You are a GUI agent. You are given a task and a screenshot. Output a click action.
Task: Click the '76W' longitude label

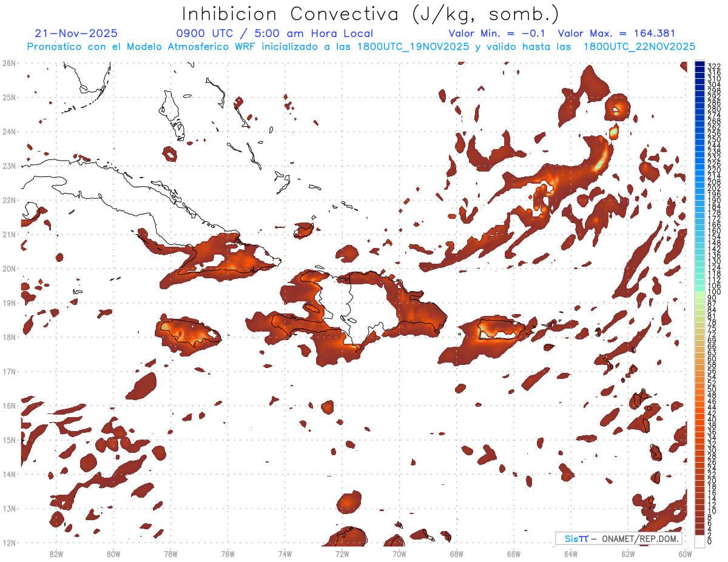pos(227,554)
